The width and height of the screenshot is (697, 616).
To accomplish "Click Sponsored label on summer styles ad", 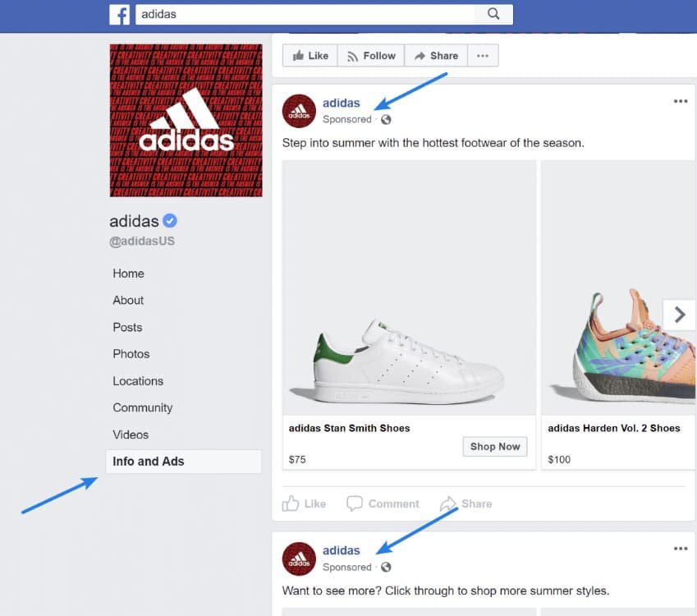I will click(347, 567).
